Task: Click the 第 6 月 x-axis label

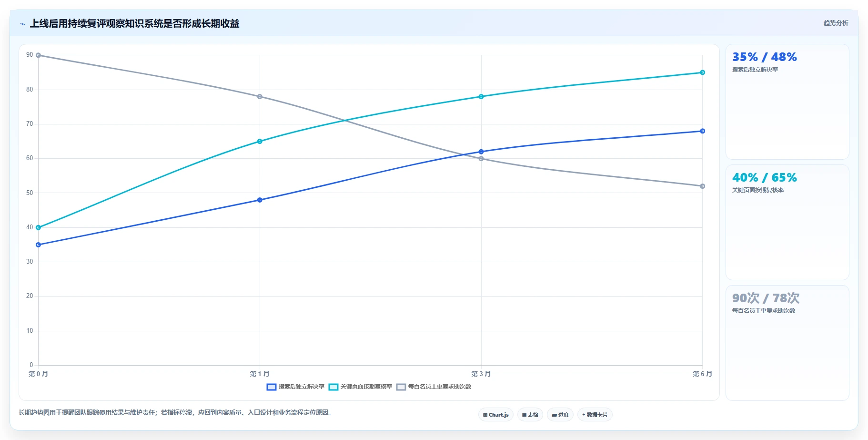Action: [703, 374]
